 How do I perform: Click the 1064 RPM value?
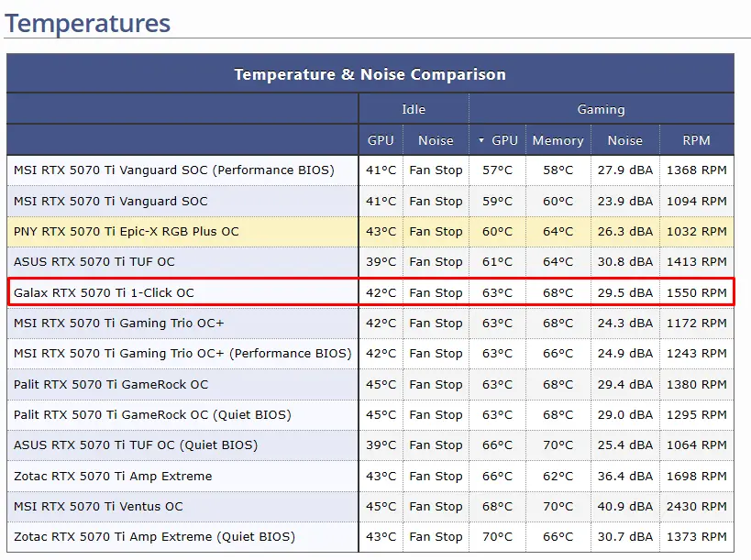click(696, 445)
